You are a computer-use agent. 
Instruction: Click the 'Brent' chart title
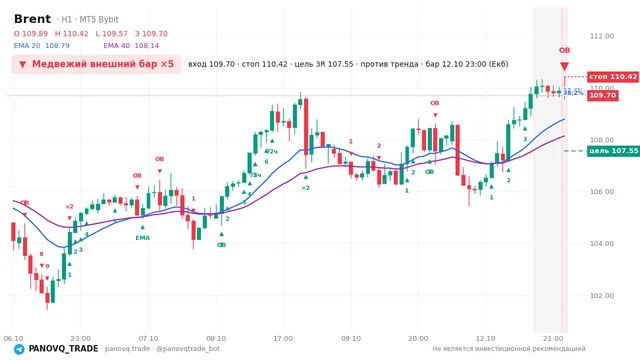(x=32, y=19)
